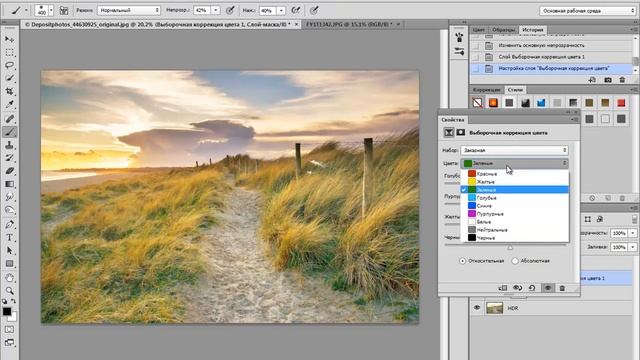The image size is (640, 360).
Task: Open the flow 40% slider arrow
Action: click(x=281, y=11)
